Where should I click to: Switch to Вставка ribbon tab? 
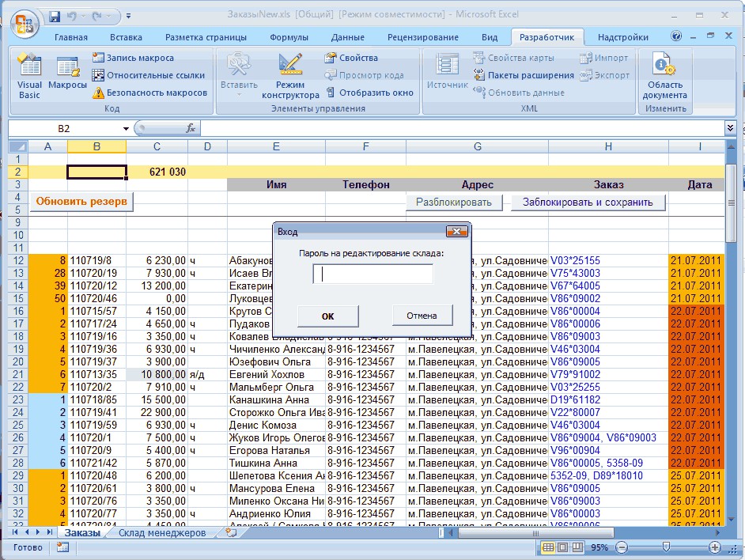126,37
